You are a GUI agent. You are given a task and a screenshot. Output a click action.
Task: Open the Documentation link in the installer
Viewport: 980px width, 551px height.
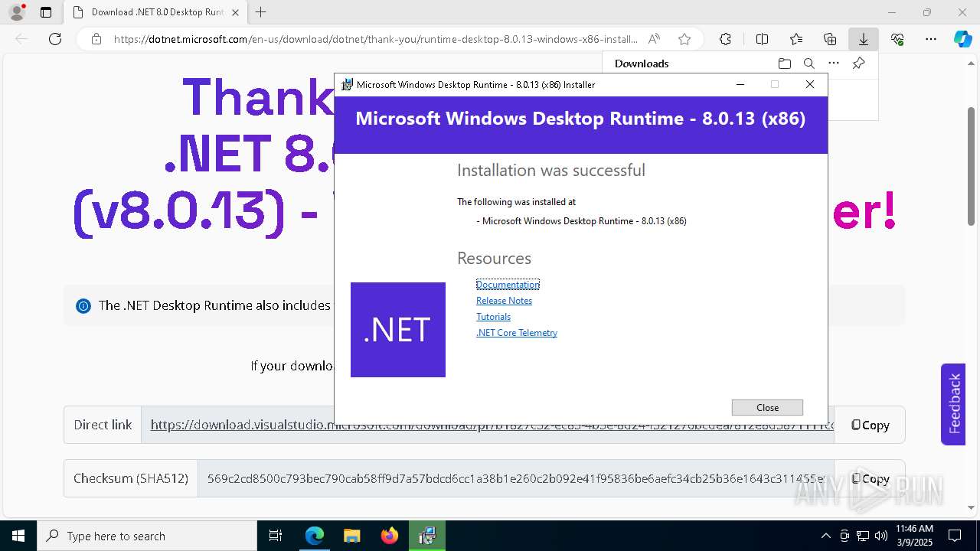(x=508, y=285)
